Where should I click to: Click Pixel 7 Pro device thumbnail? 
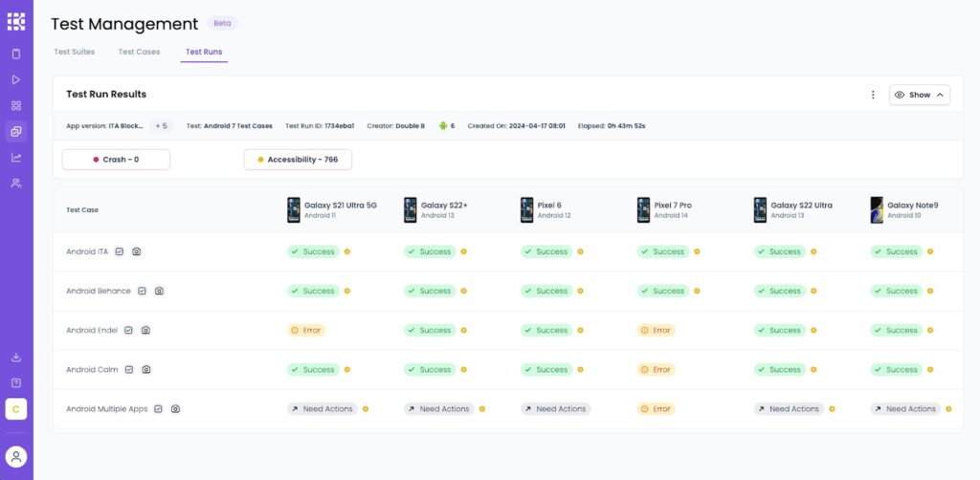click(644, 209)
